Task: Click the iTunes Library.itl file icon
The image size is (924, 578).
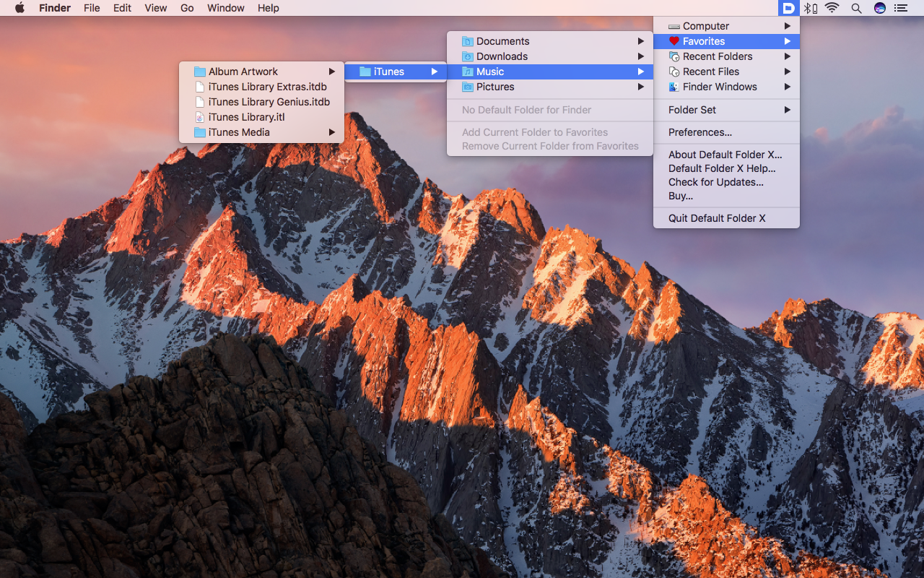Action: point(200,117)
